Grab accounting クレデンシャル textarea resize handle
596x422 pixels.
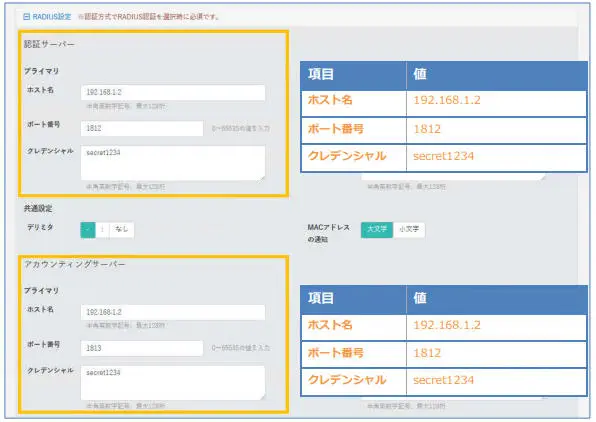pyautogui.click(x=262, y=397)
